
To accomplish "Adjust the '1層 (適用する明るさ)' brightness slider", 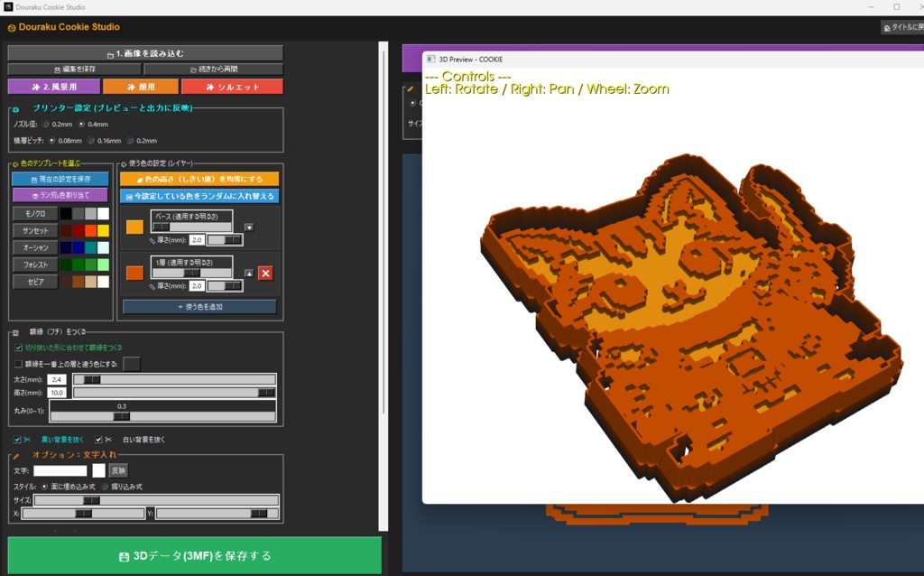I will 192,273.
